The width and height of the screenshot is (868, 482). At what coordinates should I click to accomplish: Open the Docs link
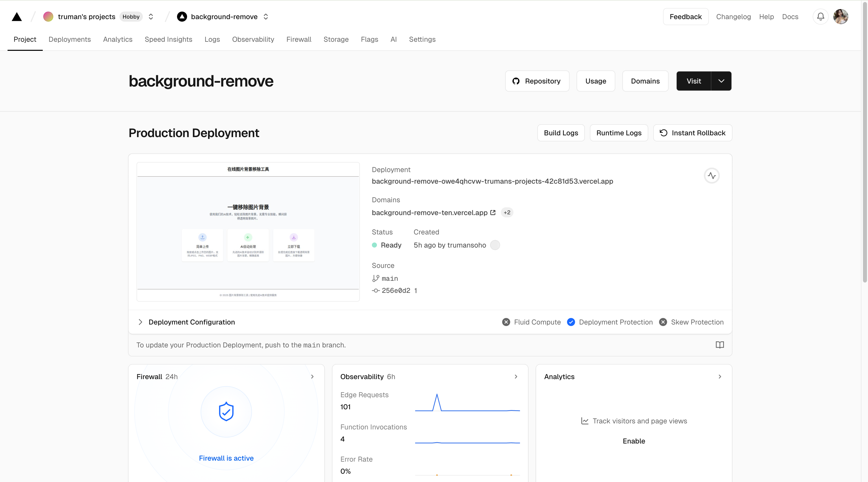pos(790,17)
